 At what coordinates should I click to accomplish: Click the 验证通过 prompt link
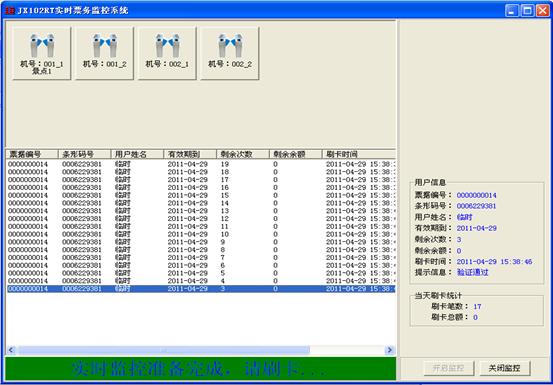(473, 273)
